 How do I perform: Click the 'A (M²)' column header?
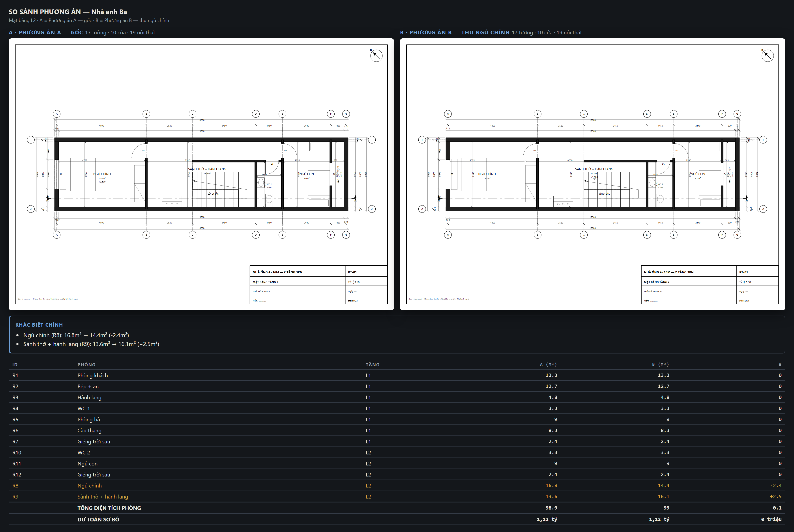pyautogui.click(x=548, y=365)
